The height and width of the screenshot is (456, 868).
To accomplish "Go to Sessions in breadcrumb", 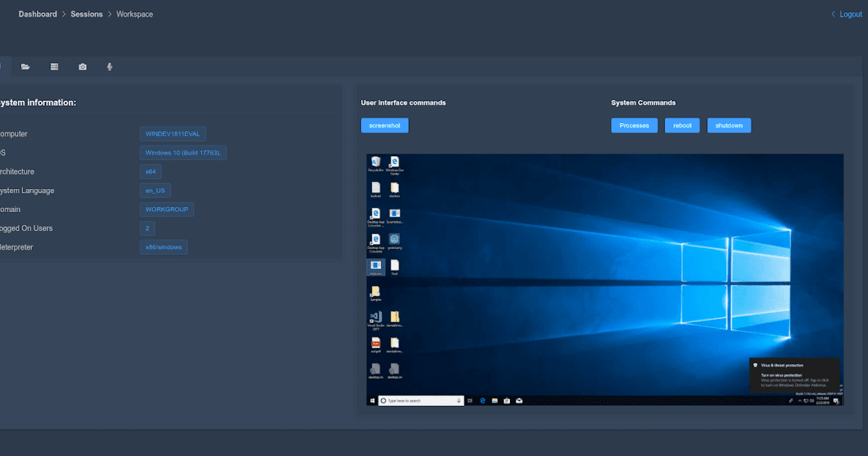I will [87, 14].
